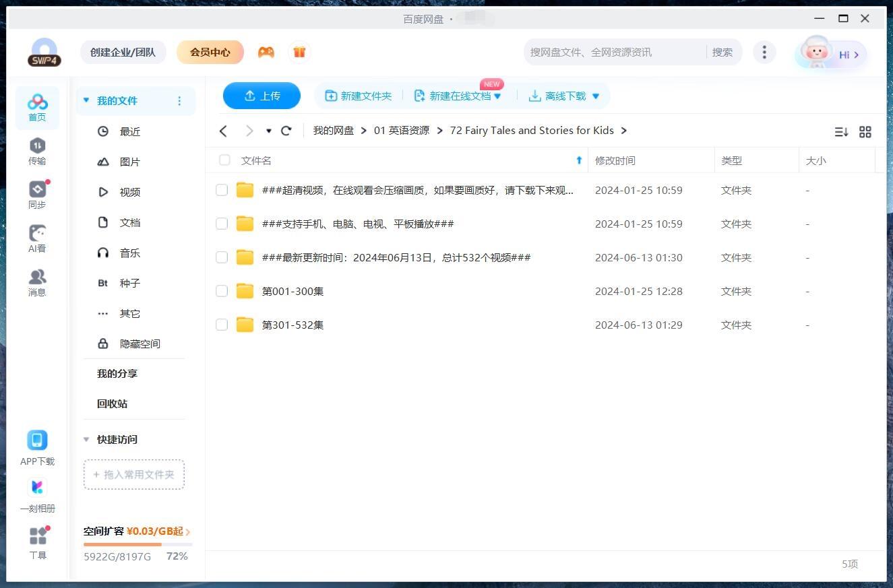Viewport: 893px width, 588px height.
Task: Select 视频 in the file categories
Action: (x=129, y=192)
